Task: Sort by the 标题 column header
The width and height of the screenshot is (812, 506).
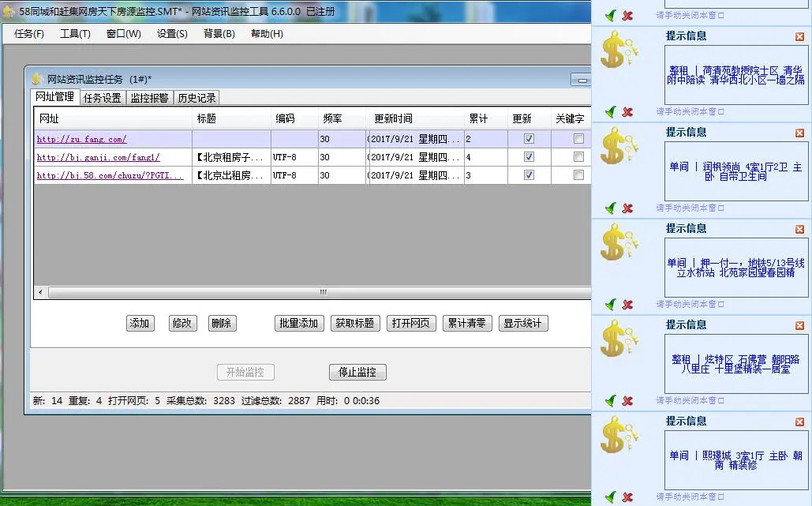Action: pos(231,118)
